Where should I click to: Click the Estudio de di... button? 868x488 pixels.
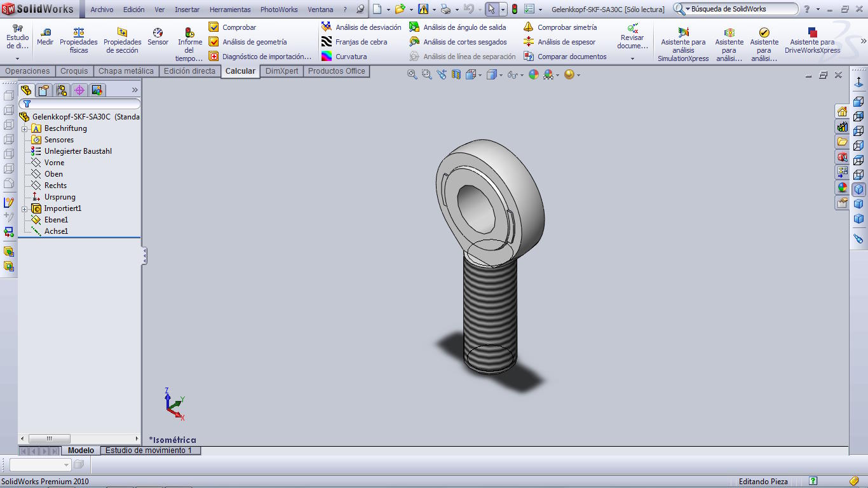click(17, 37)
